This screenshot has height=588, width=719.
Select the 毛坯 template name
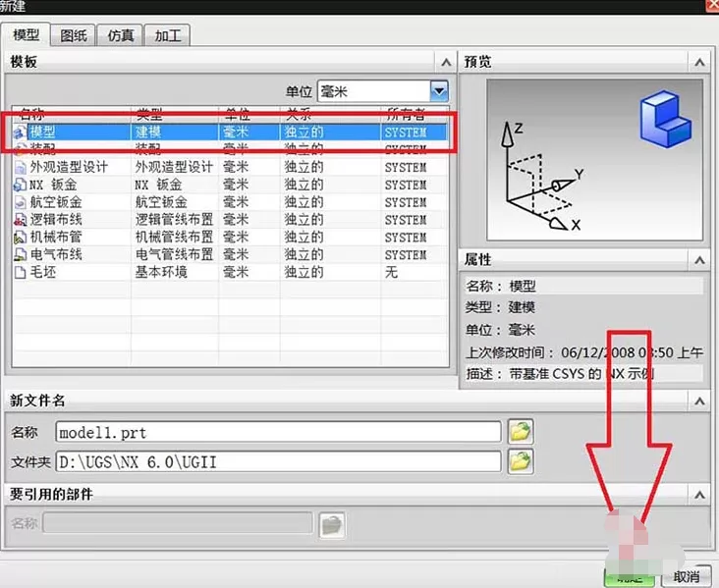point(42,272)
